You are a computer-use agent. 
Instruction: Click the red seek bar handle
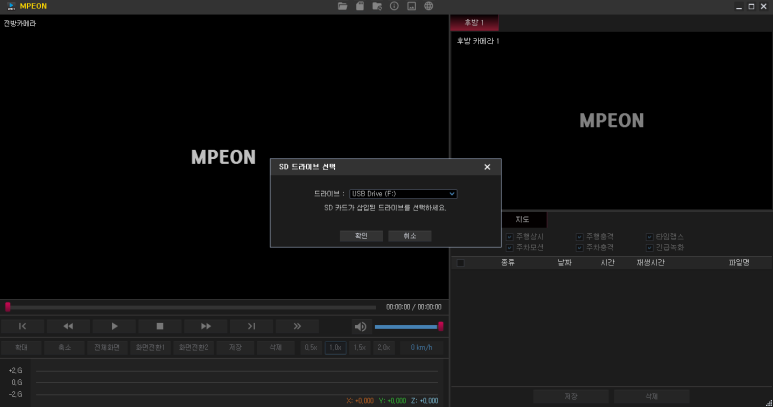[8, 307]
